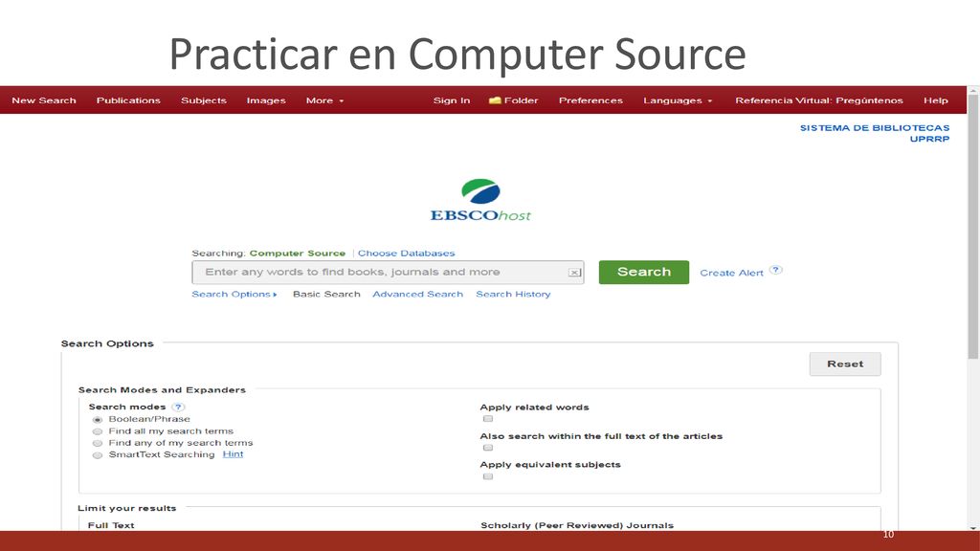The image size is (980, 551).
Task: Select the SmartText Searching mode
Action: 98,455
